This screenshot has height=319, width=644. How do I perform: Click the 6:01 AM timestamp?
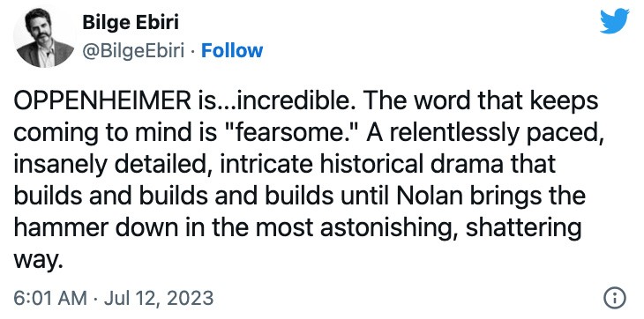pos(50,298)
